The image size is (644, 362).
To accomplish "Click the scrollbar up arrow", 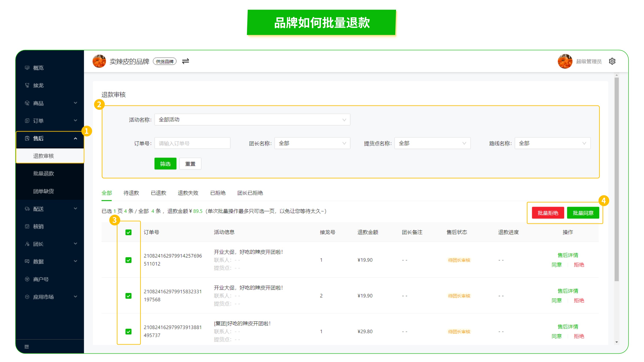I will pyautogui.click(x=617, y=75).
